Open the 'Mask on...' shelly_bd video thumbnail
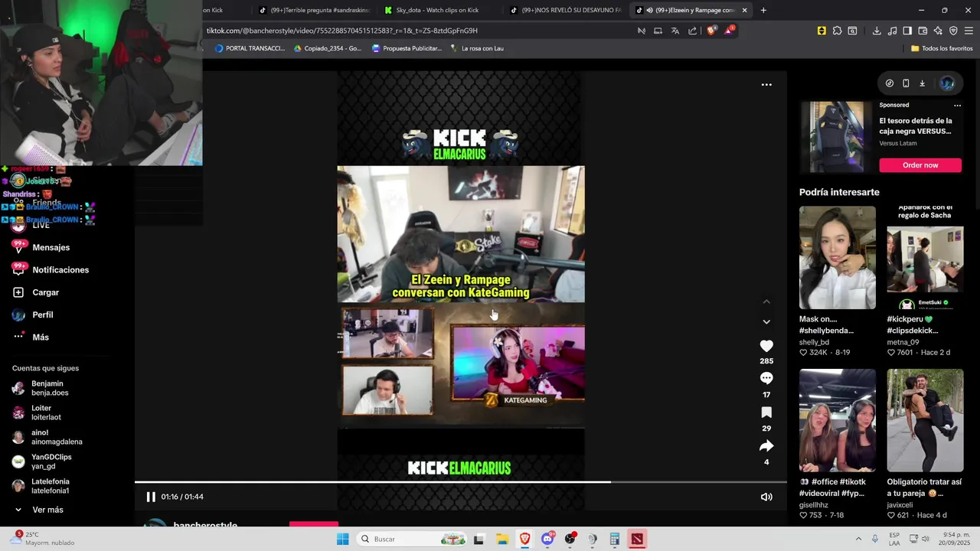 click(837, 257)
